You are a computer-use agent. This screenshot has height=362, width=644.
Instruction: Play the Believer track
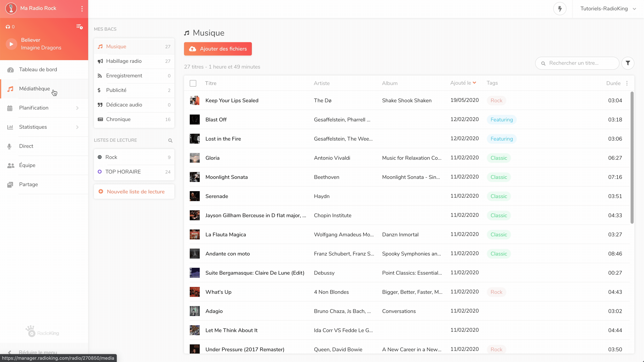click(x=11, y=44)
